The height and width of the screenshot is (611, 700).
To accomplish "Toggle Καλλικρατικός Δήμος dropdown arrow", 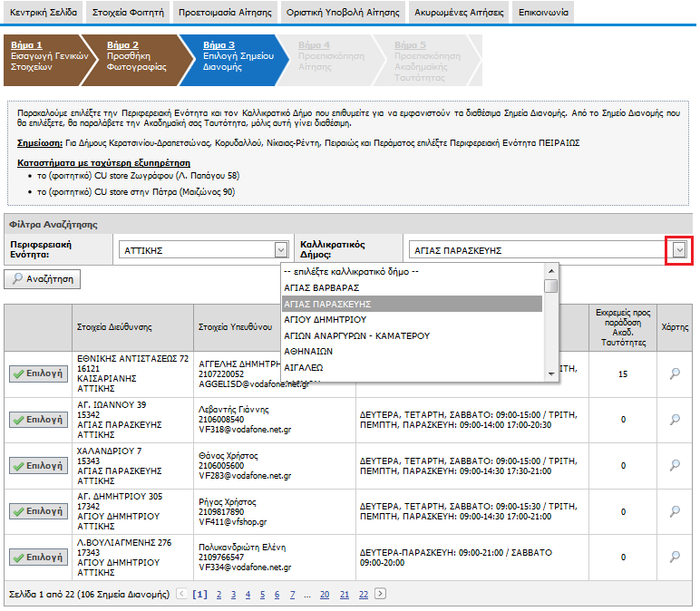I will tap(679, 250).
